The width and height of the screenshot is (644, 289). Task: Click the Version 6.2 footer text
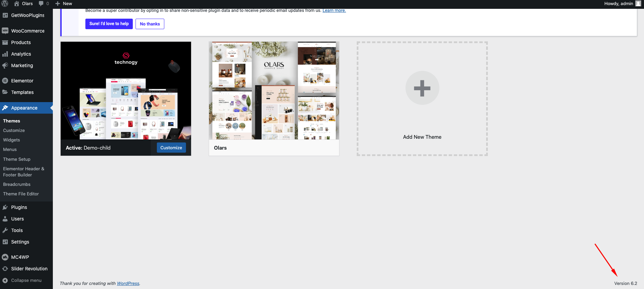click(625, 284)
